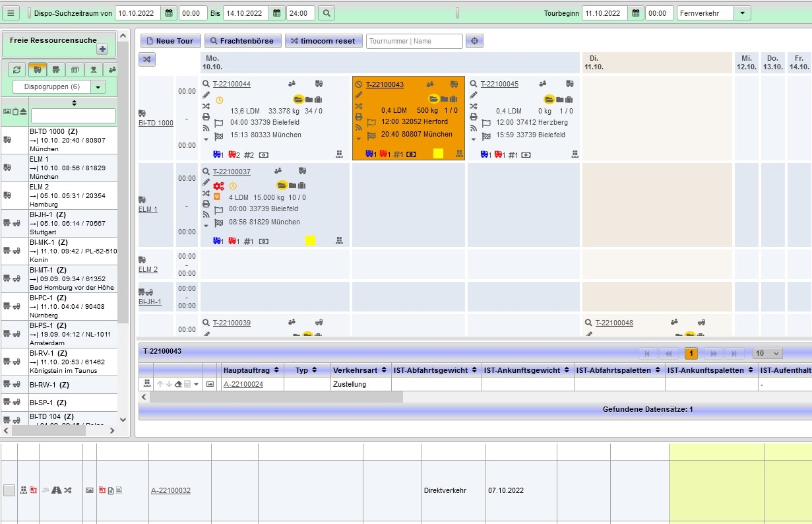Viewport: 812px width, 524px height.
Task: Click the pallet stack icon in T-22100045 card
Action: (x=575, y=154)
